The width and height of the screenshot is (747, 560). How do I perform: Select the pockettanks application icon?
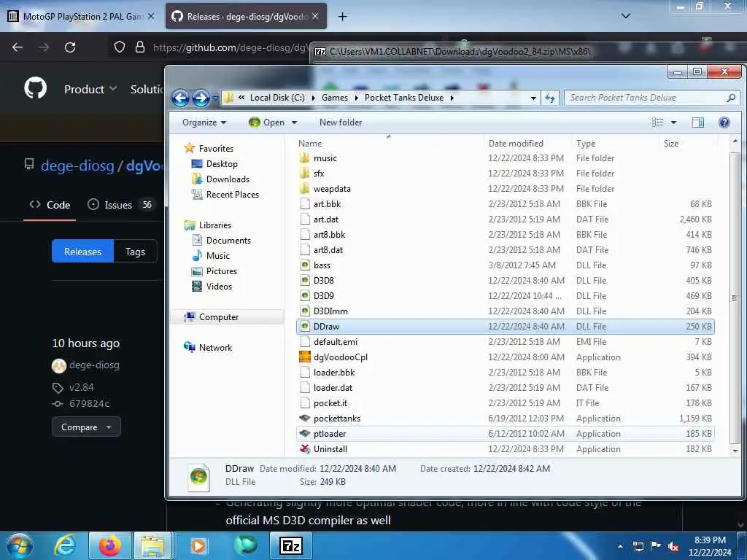click(x=305, y=419)
